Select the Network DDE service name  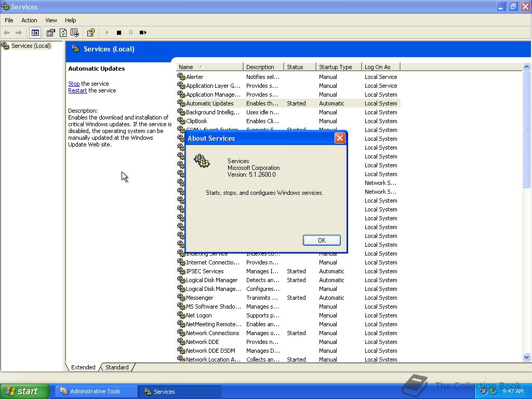(202, 342)
